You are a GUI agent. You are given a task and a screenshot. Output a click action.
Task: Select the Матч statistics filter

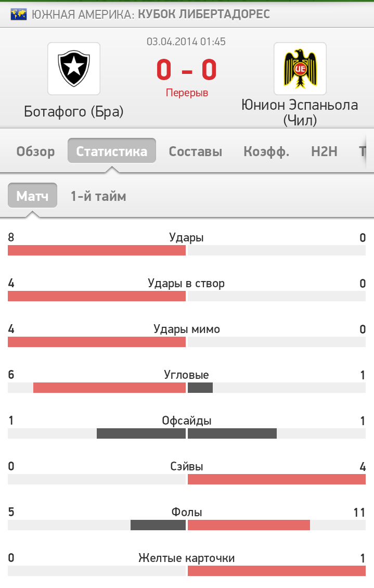[33, 195]
